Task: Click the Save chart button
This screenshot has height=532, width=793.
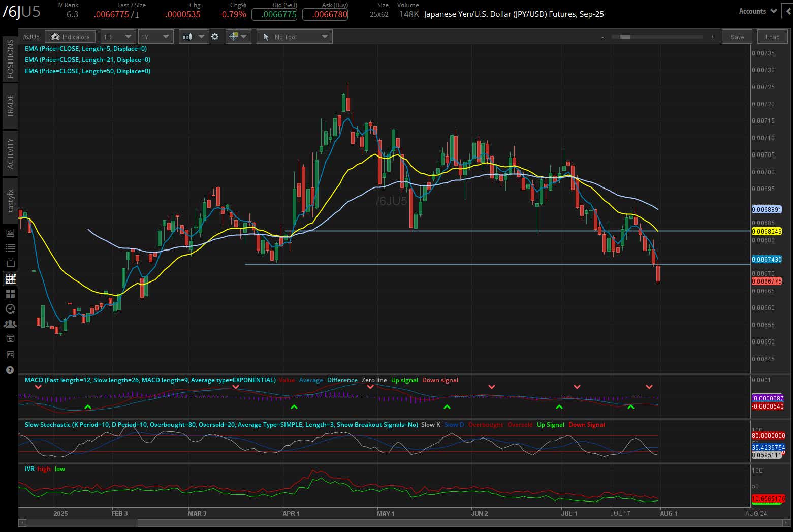Action: pos(737,37)
